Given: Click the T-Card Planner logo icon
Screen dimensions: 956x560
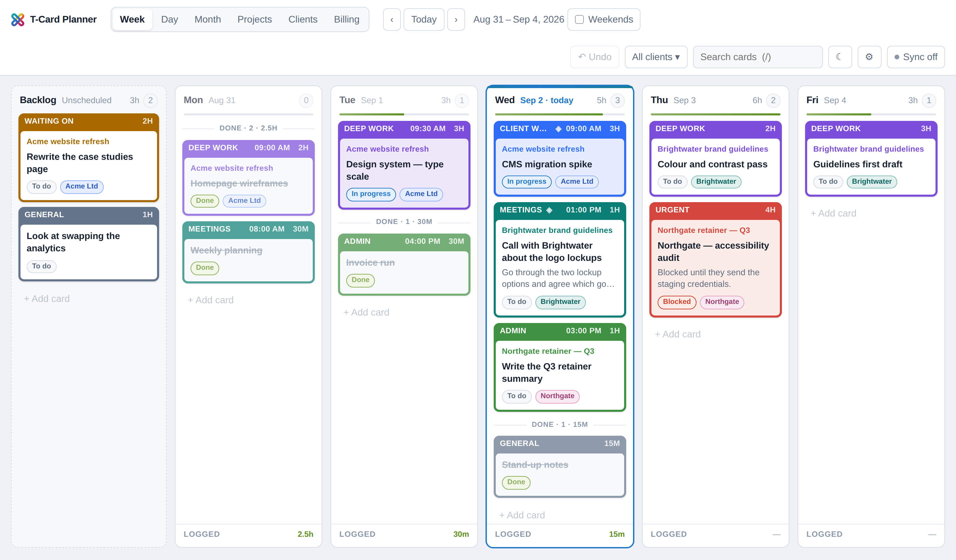Looking at the screenshot, I should click(x=17, y=19).
